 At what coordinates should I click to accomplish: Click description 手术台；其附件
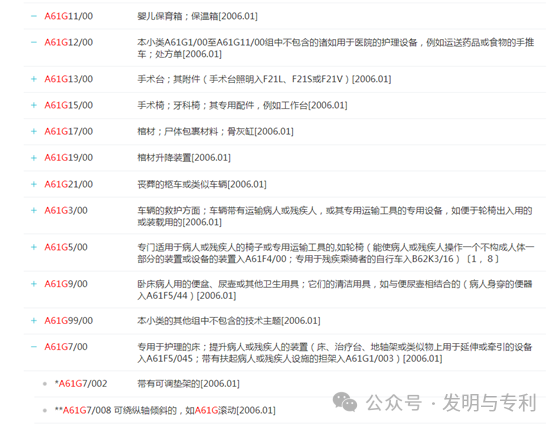pos(264,79)
